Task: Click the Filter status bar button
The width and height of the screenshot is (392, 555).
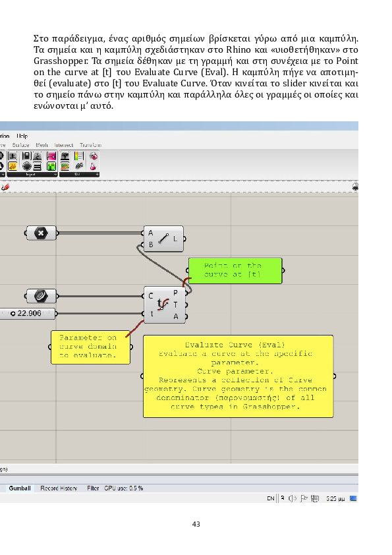Action: click(x=93, y=488)
